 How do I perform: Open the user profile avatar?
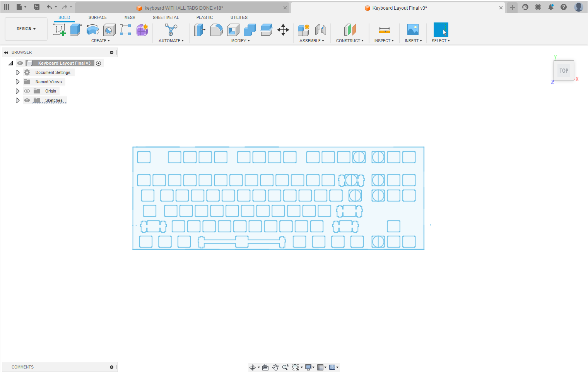[x=579, y=7]
